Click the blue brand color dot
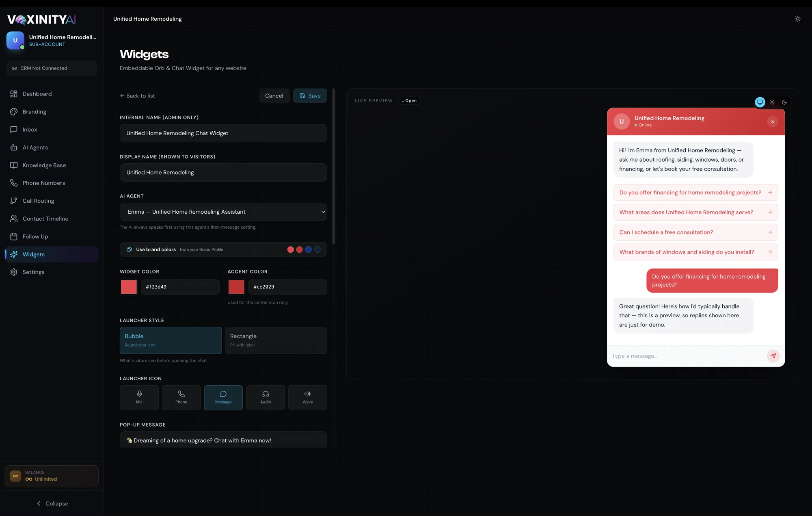 click(x=308, y=249)
